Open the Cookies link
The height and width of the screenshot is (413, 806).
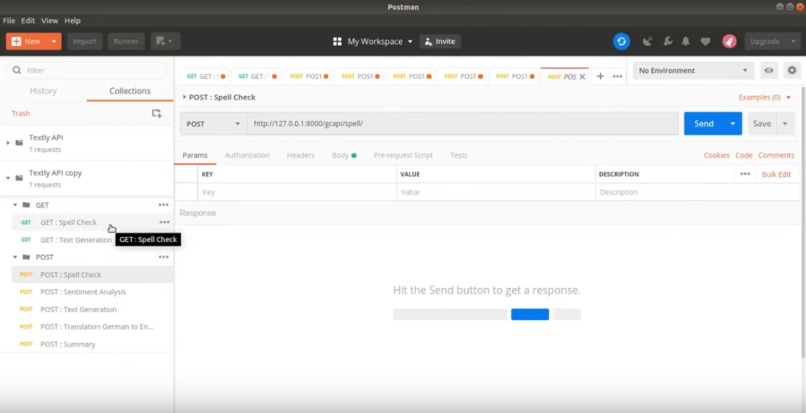(717, 155)
